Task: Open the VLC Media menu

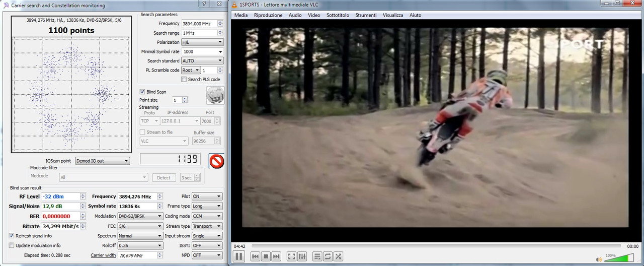Action: tap(241, 15)
